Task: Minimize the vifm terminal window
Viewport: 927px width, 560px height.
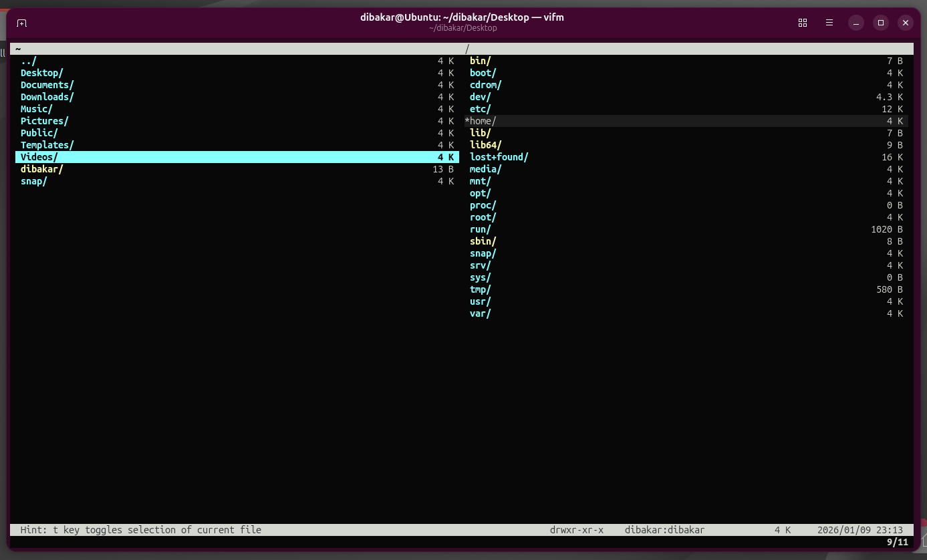Action: [x=856, y=23]
